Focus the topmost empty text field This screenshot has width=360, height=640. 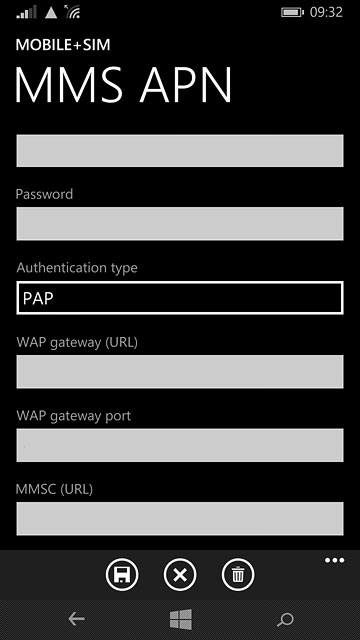coord(180,151)
